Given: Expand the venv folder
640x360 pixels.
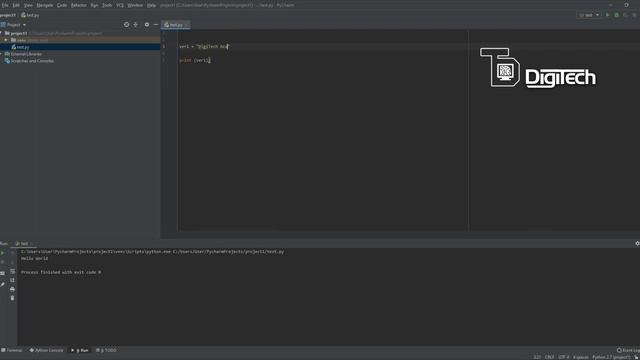Looking at the screenshot, I should point(6,40).
